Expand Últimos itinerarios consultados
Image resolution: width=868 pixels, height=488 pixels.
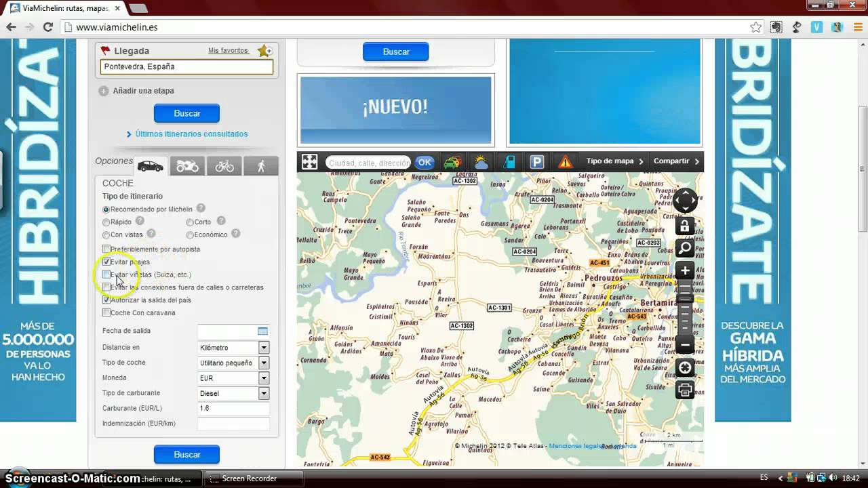[187, 134]
